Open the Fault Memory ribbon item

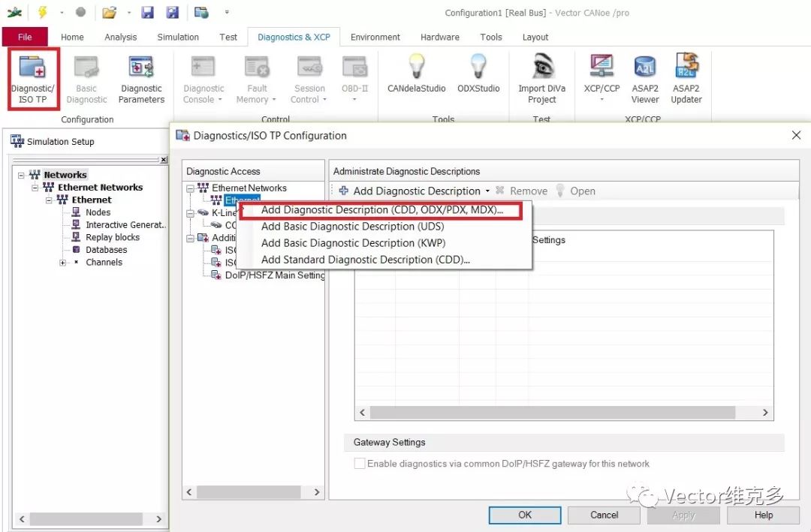[x=257, y=79]
